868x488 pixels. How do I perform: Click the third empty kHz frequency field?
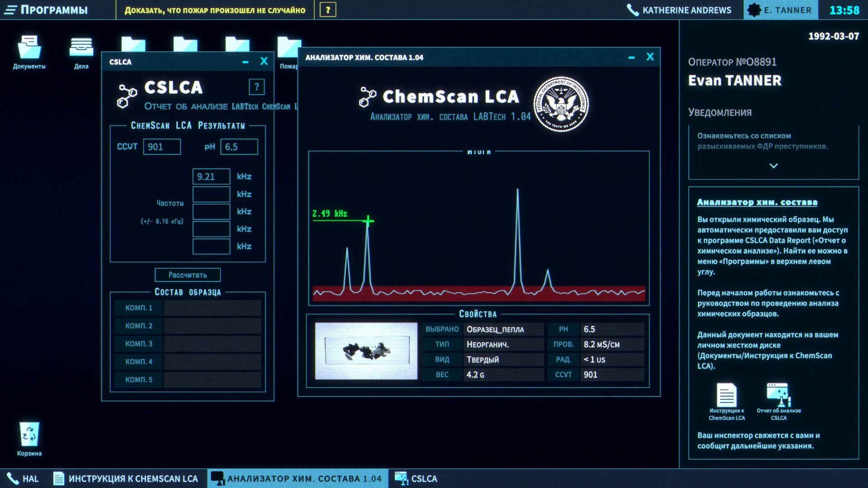pyautogui.click(x=211, y=212)
